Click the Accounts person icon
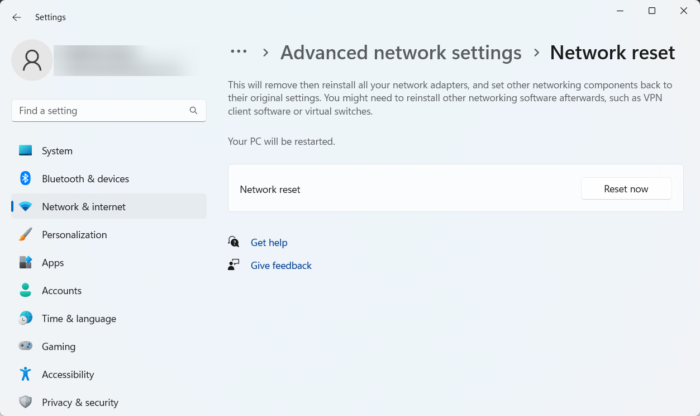Image resolution: width=700 pixels, height=416 pixels. pyautogui.click(x=25, y=291)
